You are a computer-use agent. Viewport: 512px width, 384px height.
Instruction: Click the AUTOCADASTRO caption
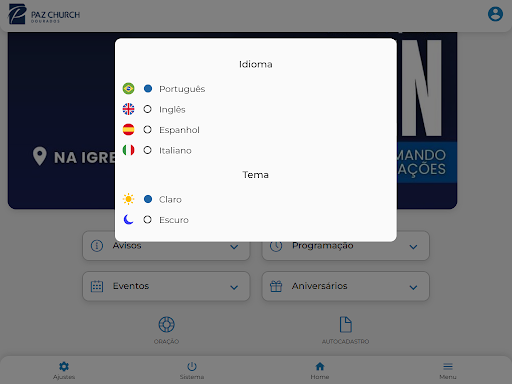[346, 342]
